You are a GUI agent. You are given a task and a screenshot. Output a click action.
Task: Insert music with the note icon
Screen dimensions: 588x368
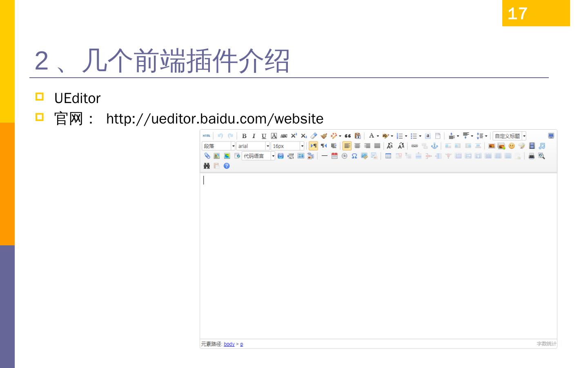(x=541, y=146)
